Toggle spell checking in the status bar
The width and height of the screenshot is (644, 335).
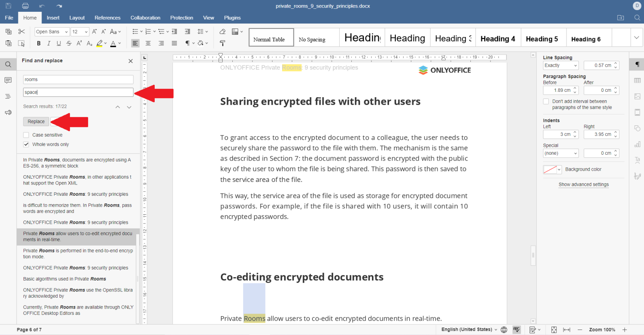tap(517, 330)
